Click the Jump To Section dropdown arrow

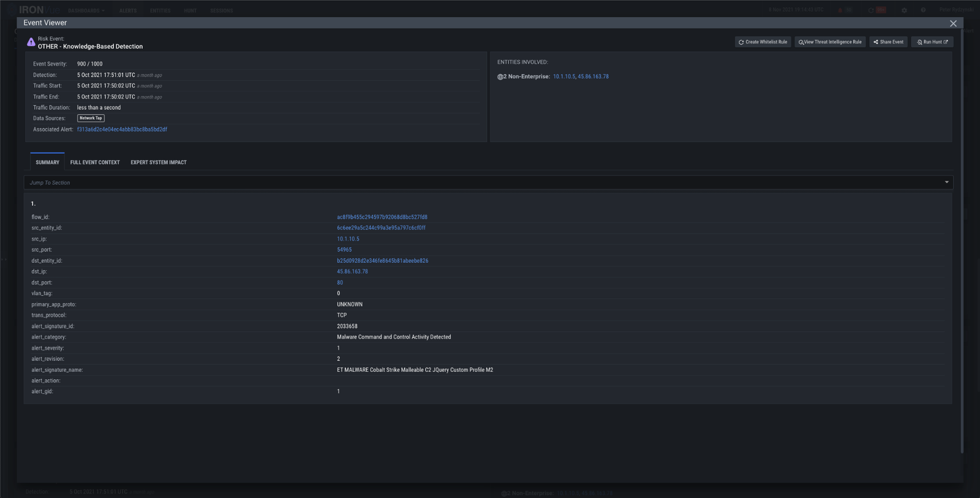click(x=946, y=183)
